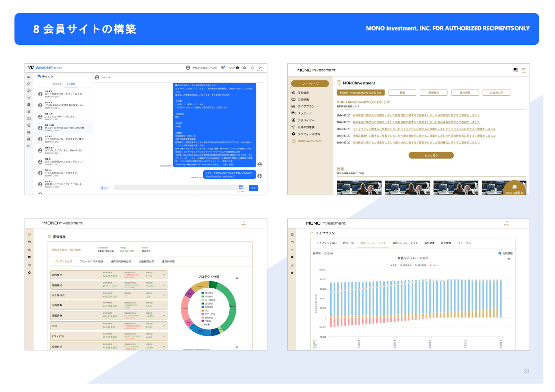The width and height of the screenshot is (555, 392).
Task: Click the people icon atop WealthForce sidebar
Action: pyautogui.click(x=29, y=77)
